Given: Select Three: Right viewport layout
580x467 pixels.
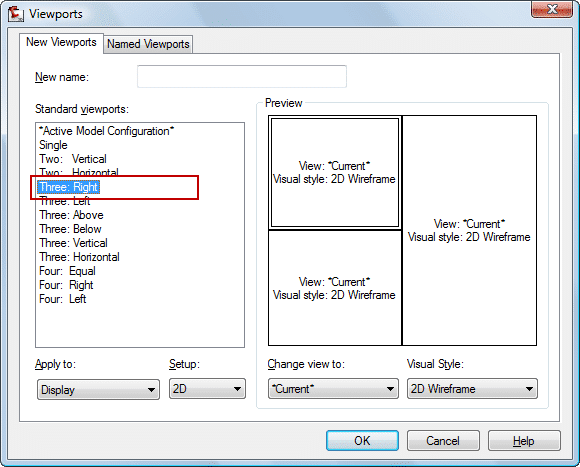Looking at the screenshot, I should coord(68,187).
